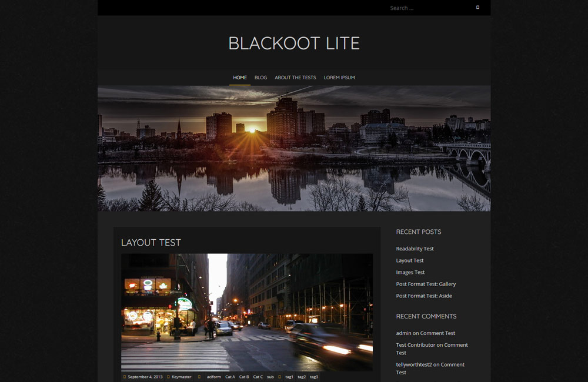This screenshot has height=382, width=588.
Task: Click the date icon before September 4, 2013
Action: 125,377
